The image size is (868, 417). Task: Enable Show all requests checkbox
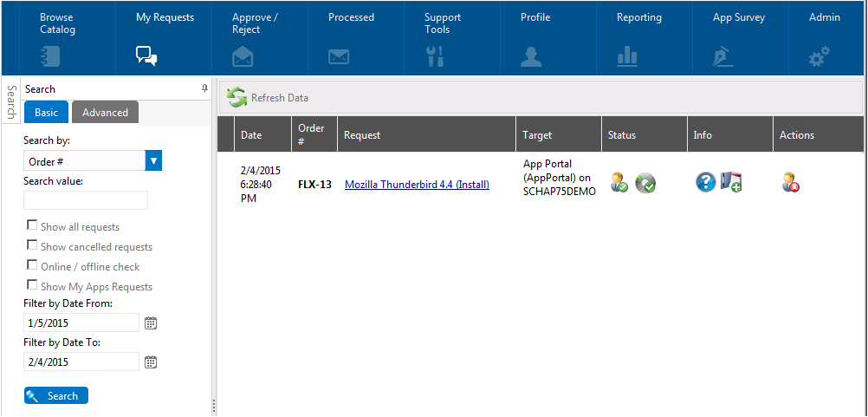[33, 225]
